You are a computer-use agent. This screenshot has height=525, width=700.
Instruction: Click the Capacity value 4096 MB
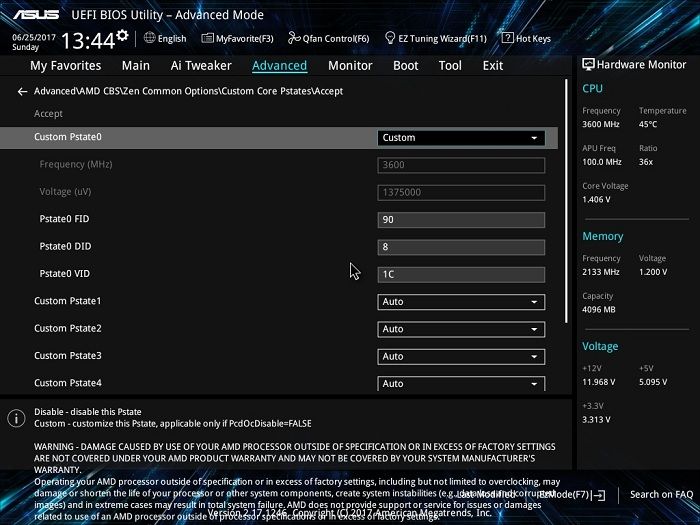tap(599, 309)
